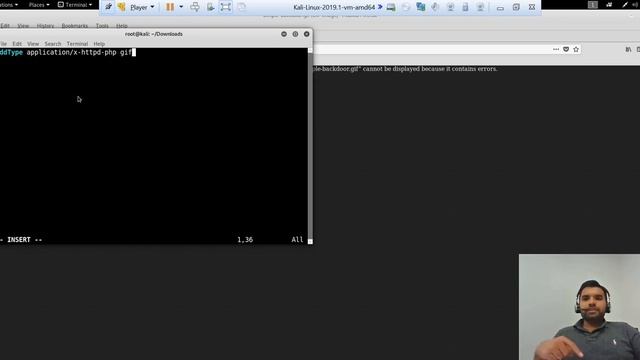Screen dimensions: 640x360
Task: Click the first USB webcam device icon
Action: (x=450, y=7)
